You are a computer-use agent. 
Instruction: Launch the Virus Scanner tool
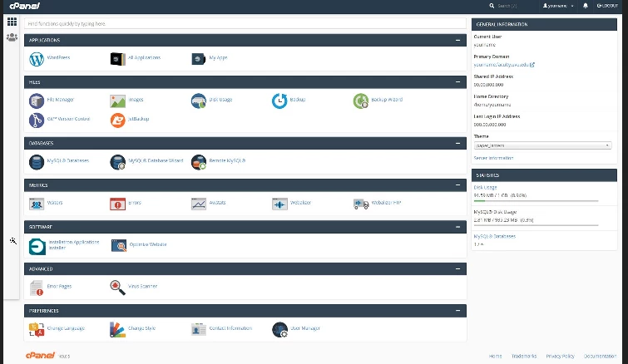click(117, 287)
